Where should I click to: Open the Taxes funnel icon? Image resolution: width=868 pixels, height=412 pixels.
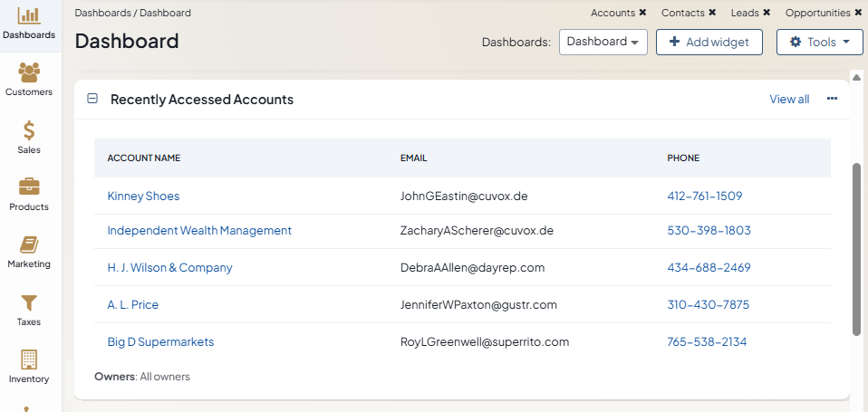pyautogui.click(x=29, y=302)
